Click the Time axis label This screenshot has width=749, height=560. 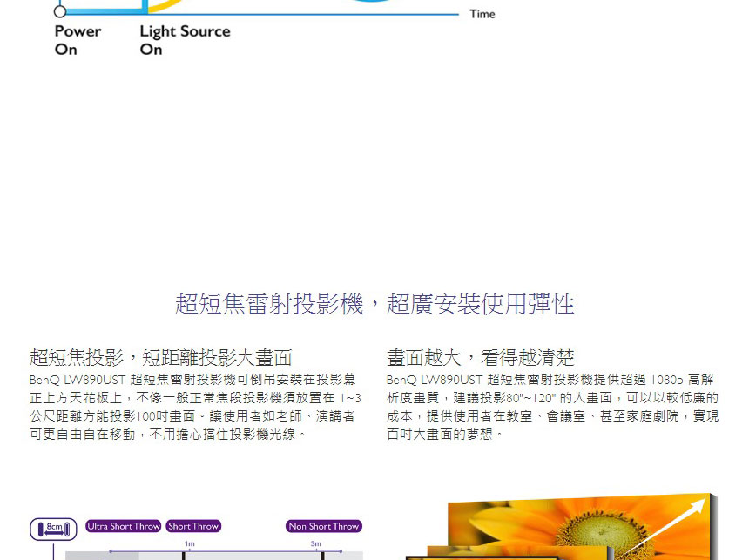tap(482, 14)
